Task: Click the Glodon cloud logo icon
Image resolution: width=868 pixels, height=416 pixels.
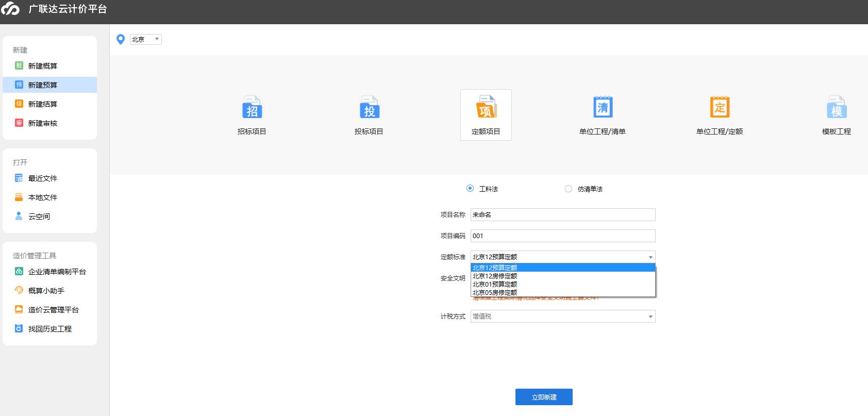Action: tap(10, 9)
